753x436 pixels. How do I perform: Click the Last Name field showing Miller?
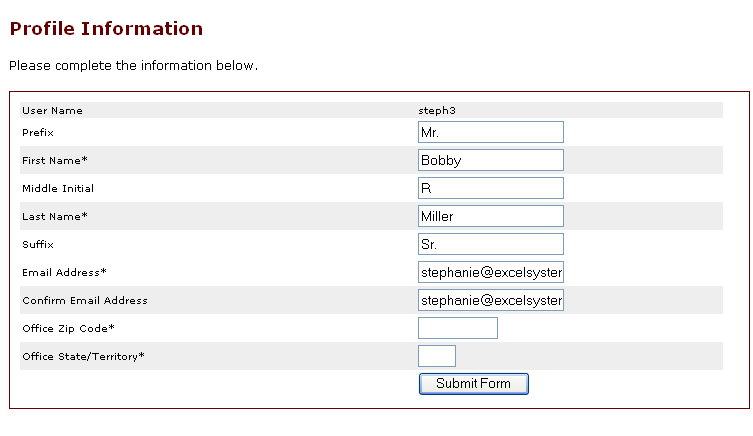coord(491,216)
